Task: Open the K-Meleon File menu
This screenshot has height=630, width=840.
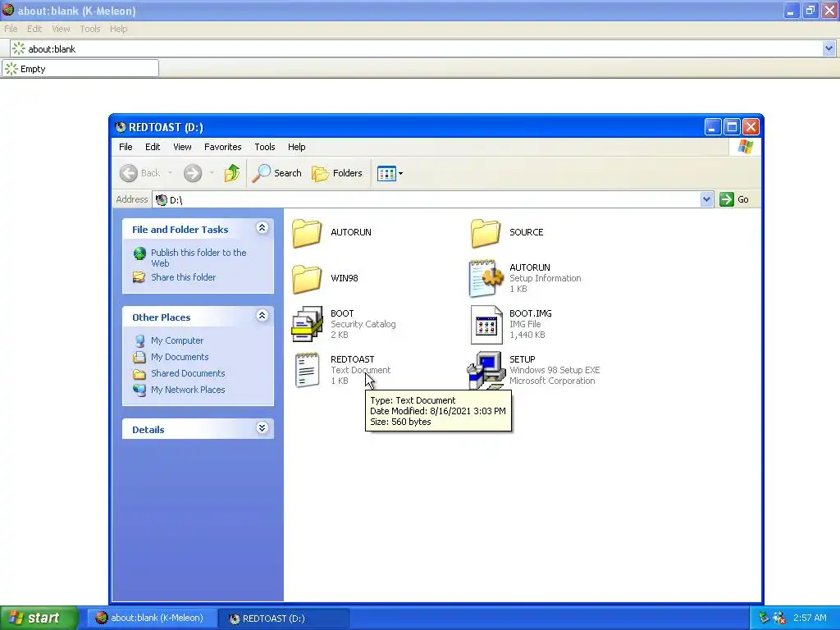Action: point(11,29)
